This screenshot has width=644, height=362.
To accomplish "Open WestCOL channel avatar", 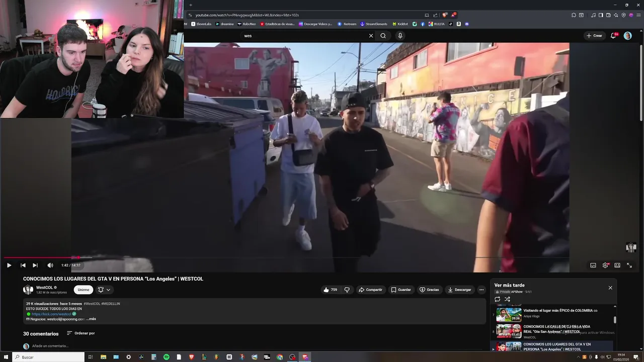I will coord(28,290).
